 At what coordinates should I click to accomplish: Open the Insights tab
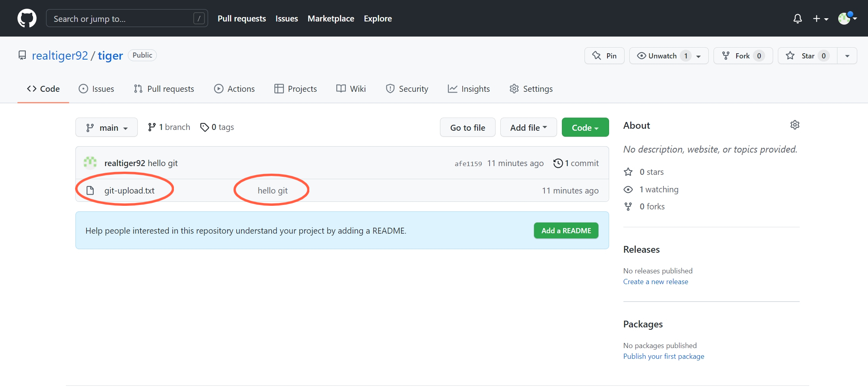point(469,89)
